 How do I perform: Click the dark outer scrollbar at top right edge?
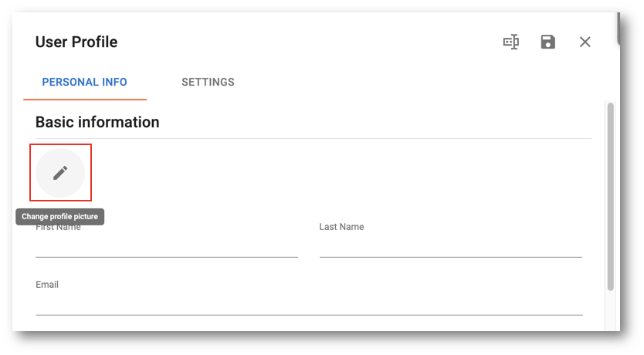pos(618,29)
